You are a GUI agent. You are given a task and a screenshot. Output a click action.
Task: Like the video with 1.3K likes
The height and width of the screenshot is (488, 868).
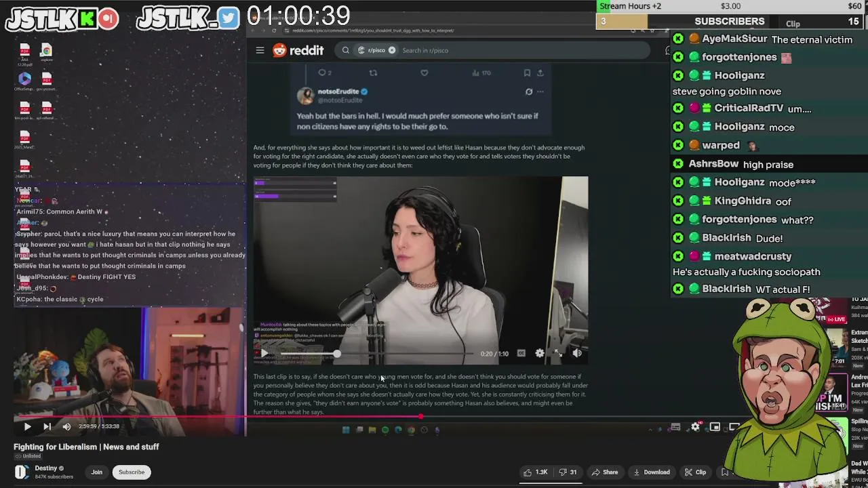pyautogui.click(x=535, y=472)
